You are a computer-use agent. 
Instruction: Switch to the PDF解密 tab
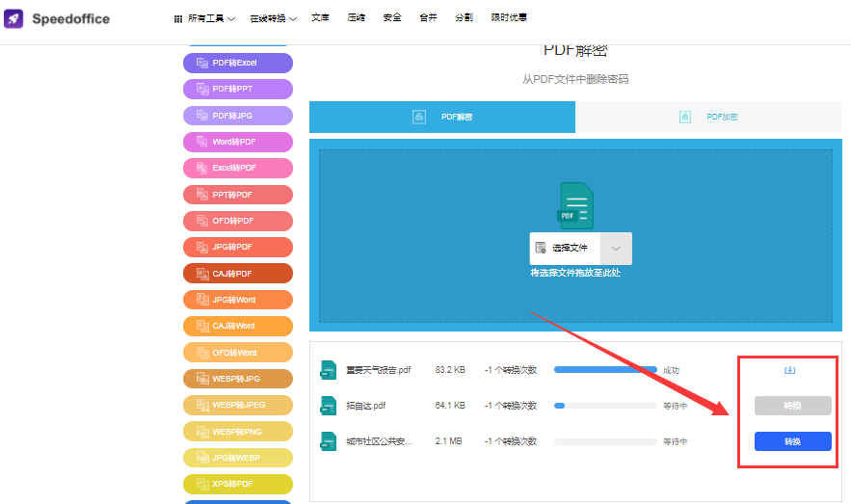(x=442, y=117)
